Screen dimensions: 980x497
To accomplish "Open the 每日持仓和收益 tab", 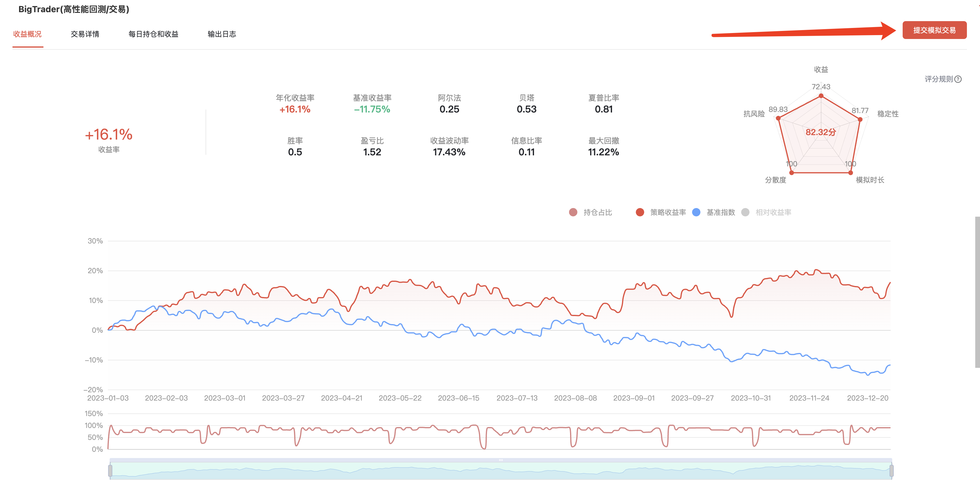I will [153, 34].
